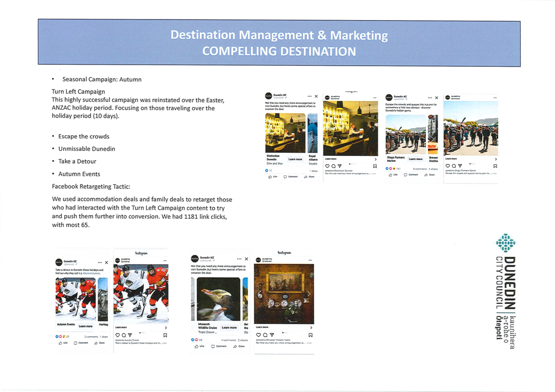Click the send icon on historic home Instagram post

[272, 335]
